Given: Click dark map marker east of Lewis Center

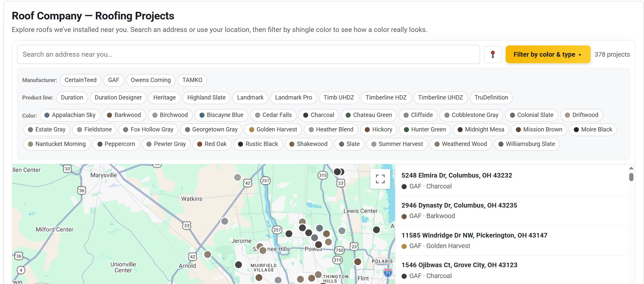Looking at the screenshot, I should [x=376, y=230].
